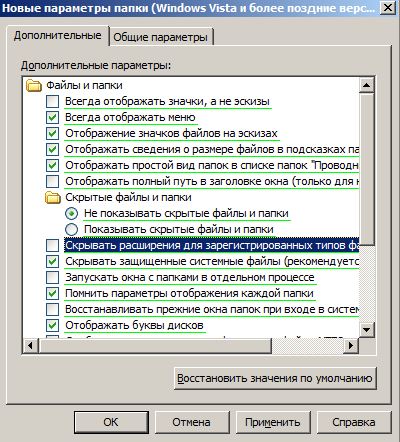Enable 'Отображать полный путь в заголовке окна' checkbox

click(52, 181)
